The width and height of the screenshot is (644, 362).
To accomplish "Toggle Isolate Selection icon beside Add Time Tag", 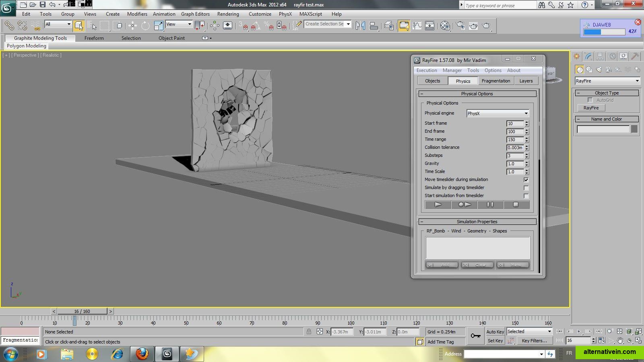I will pyautogui.click(x=420, y=342).
